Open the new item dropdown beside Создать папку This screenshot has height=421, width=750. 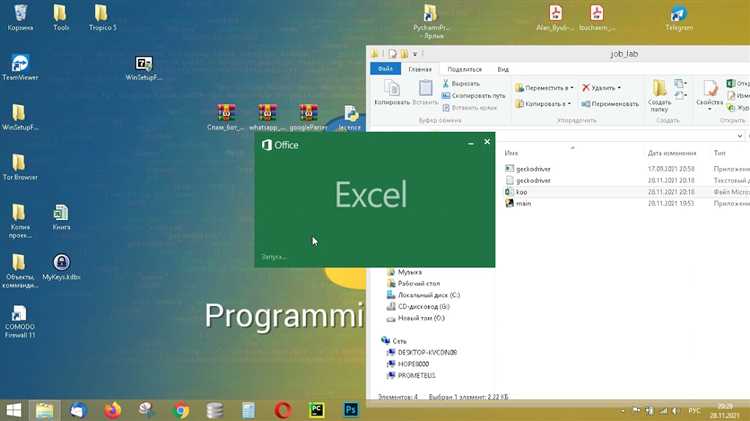[x=681, y=84]
